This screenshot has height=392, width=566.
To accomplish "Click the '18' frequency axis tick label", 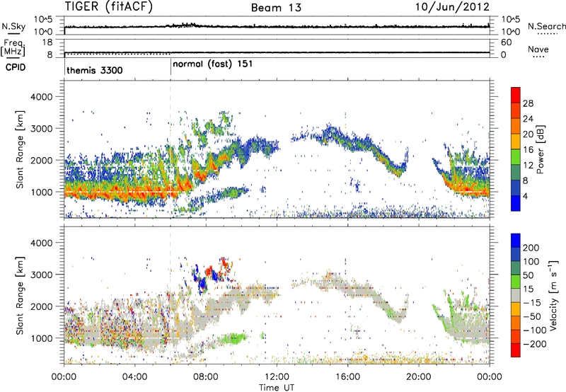I will pos(47,42).
